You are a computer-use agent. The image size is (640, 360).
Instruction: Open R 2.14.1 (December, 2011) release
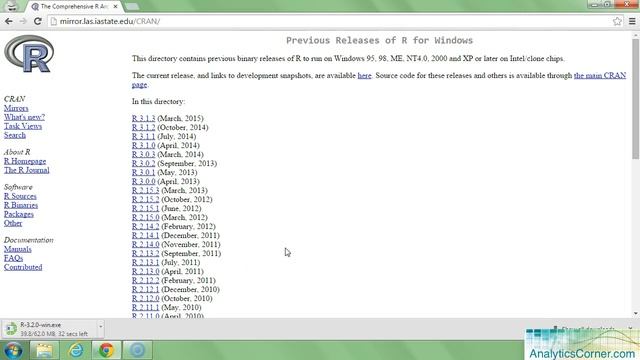click(145, 236)
